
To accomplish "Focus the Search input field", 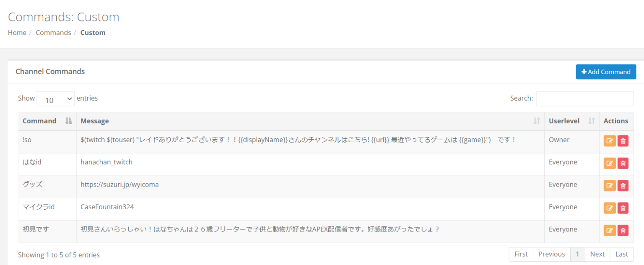I will click(x=585, y=99).
